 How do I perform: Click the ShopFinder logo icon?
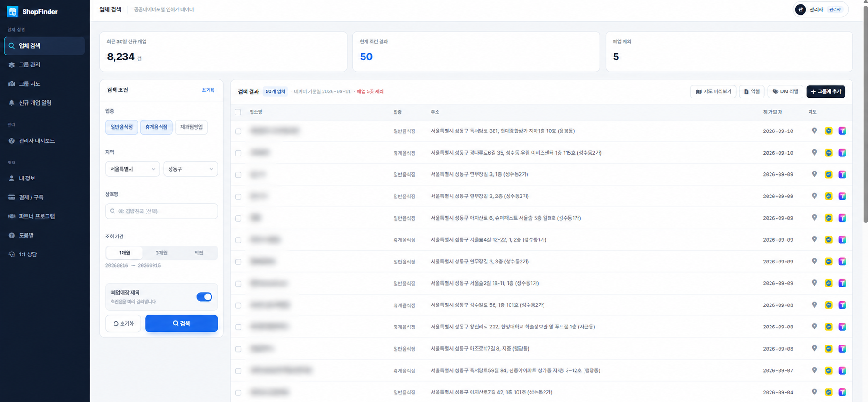[x=13, y=11]
